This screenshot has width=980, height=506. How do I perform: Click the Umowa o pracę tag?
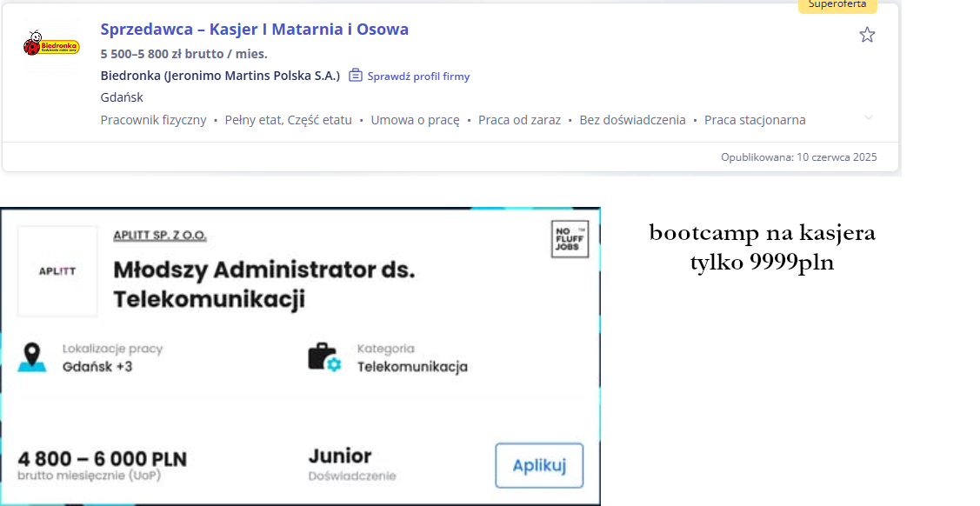pos(415,120)
